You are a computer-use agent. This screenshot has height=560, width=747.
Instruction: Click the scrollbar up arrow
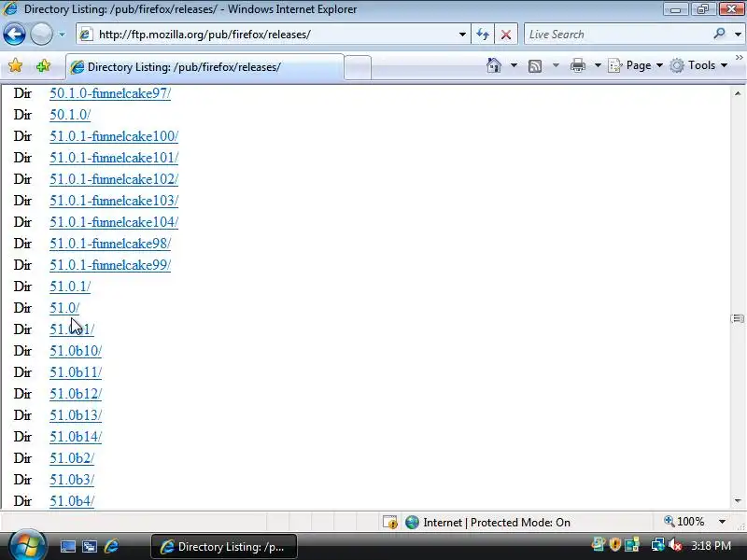[738, 93]
